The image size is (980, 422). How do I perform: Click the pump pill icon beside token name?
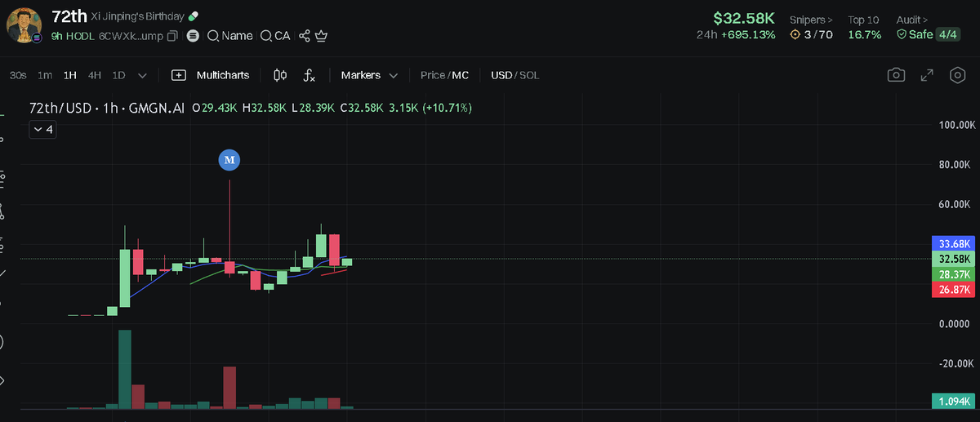coord(193,16)
